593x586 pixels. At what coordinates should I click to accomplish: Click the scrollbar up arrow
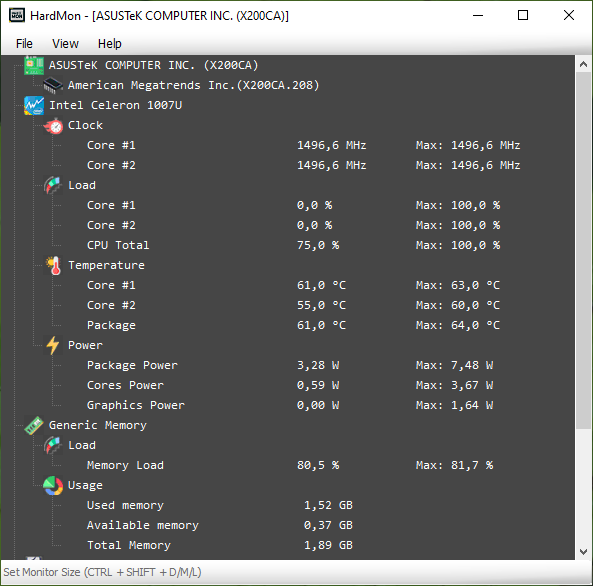pyautogui.click(x=584, y=64)
